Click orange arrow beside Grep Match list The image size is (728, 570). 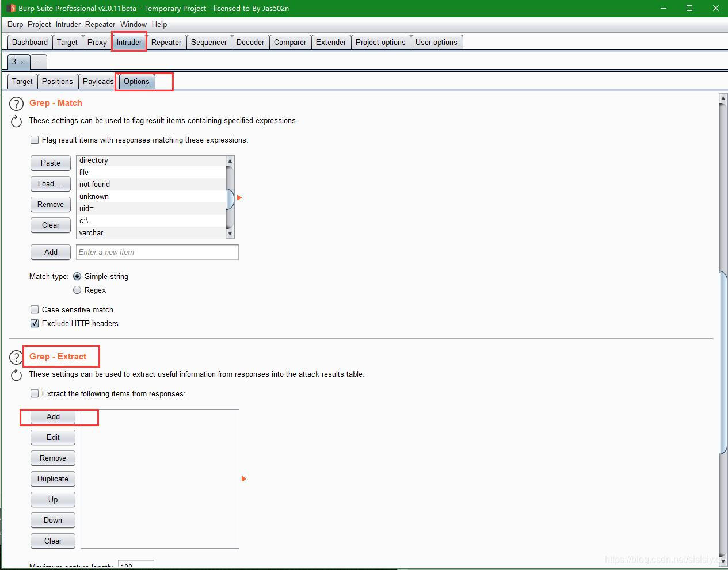click(x=239, y=197)
